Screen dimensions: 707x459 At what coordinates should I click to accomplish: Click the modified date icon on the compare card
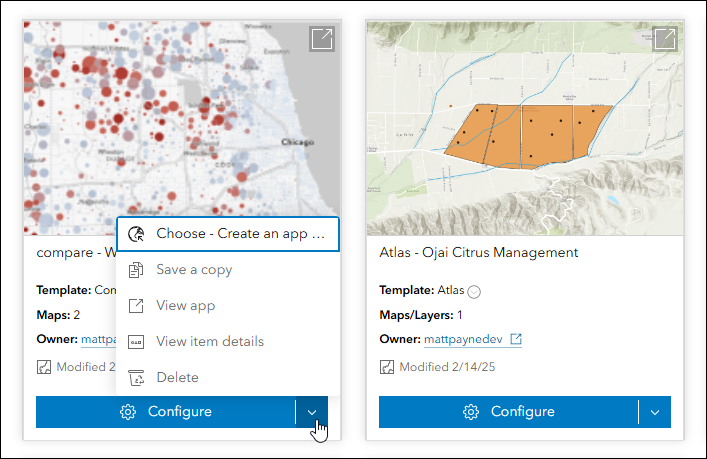(44, 367)
